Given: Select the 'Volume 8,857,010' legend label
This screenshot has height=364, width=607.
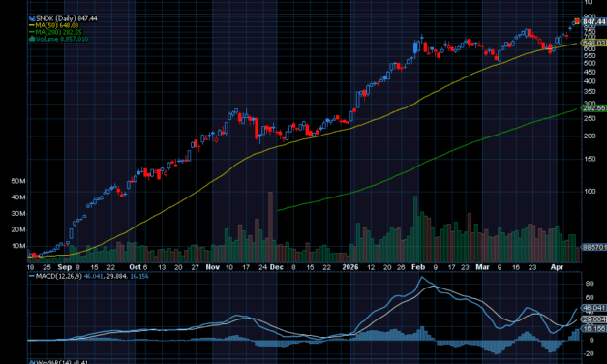Looking at the screenshot, I should click(x=62, y=39).
